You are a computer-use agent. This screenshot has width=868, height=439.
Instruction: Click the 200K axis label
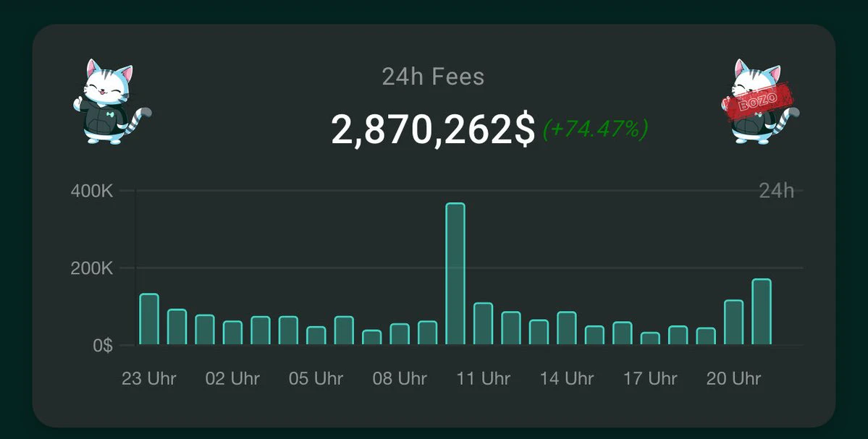point(92,269)
